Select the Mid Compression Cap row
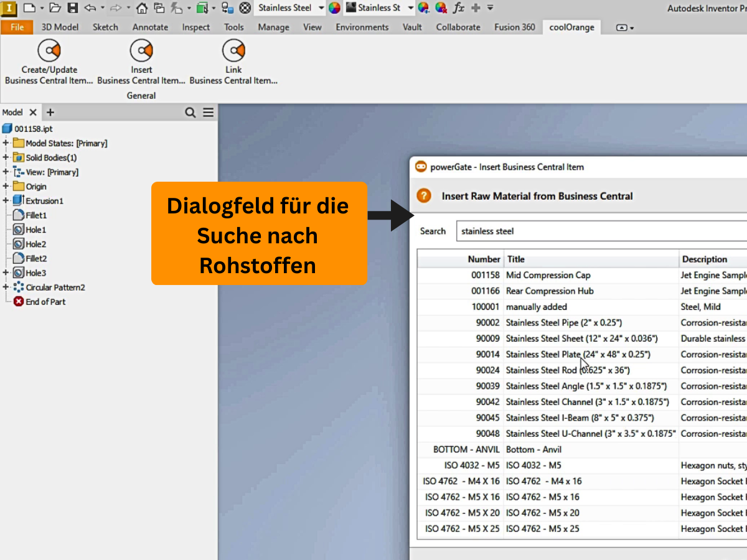The height and width of the screenshot is (560, 747). click(582, 275)
